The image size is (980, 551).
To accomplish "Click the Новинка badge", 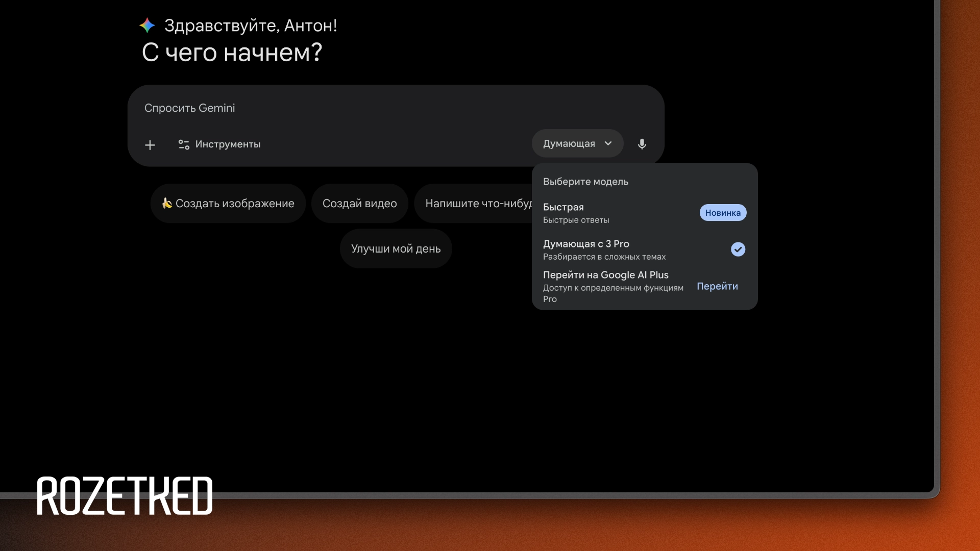I will [723, 213].
